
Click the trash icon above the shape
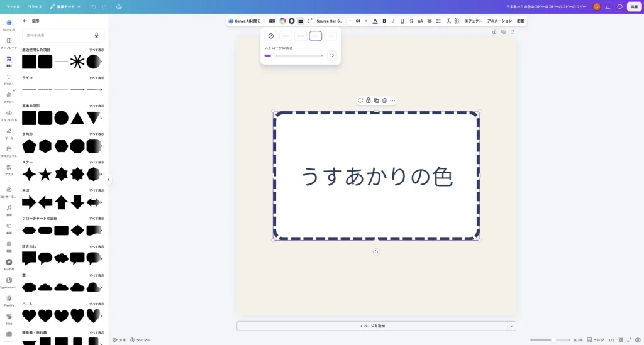coord(384,101)
